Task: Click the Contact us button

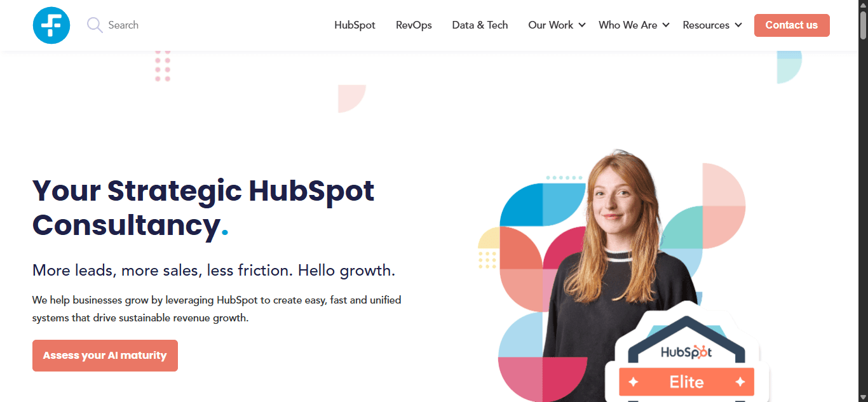Action: pyautogui.click(x=792, y=25)
